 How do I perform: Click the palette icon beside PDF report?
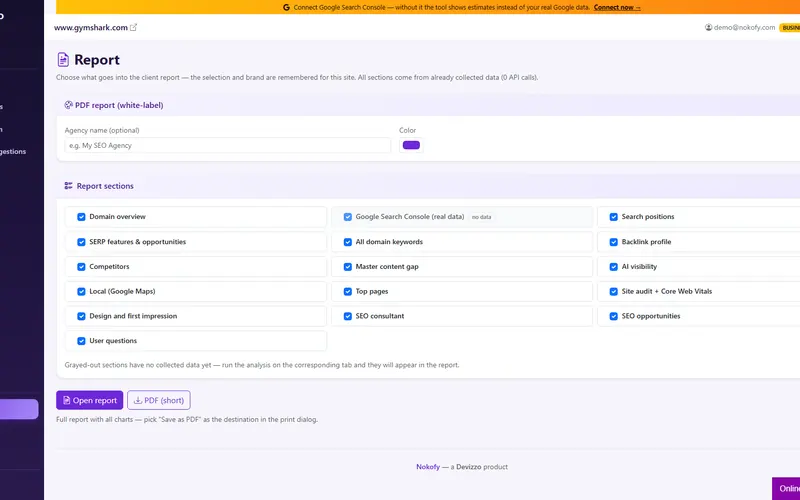[x=68, y=105]
